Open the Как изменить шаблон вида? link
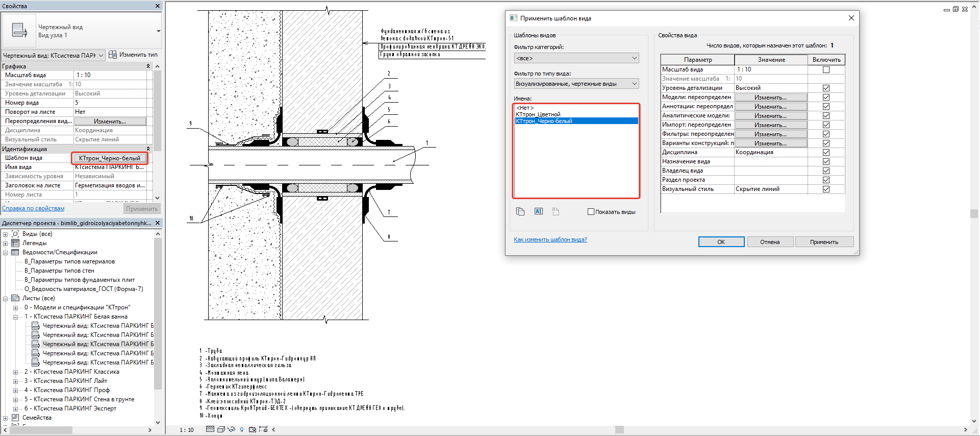This screenshot has width=980, height=436. [550, 239]
